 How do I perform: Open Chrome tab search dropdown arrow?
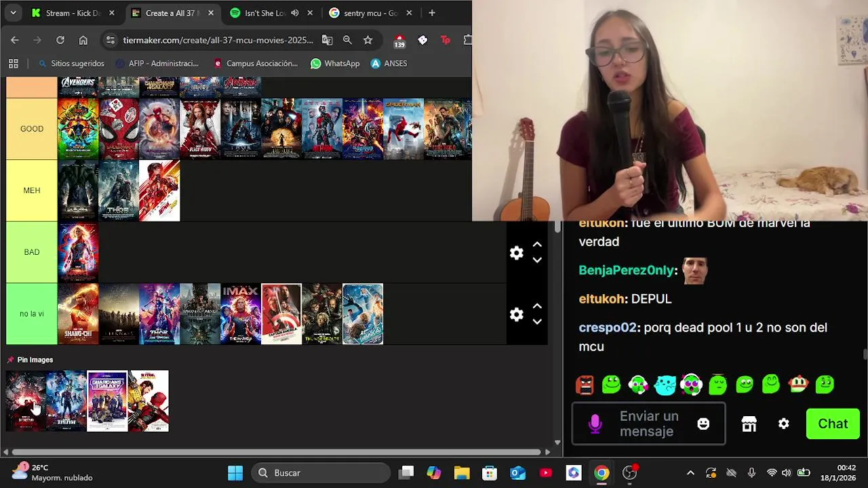[13, 13]
